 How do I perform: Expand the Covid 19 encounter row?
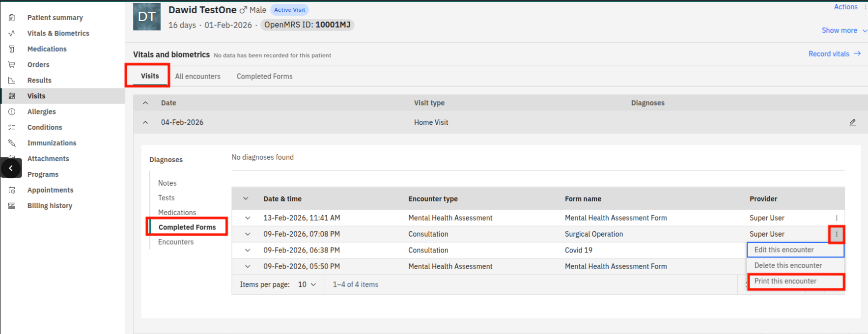pos(248,250)
